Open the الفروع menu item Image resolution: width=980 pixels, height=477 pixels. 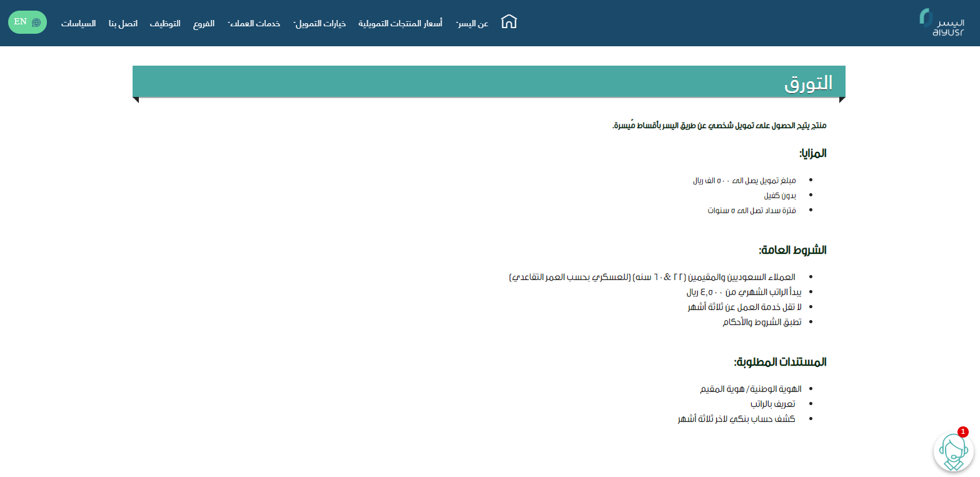tap(204, 24)
